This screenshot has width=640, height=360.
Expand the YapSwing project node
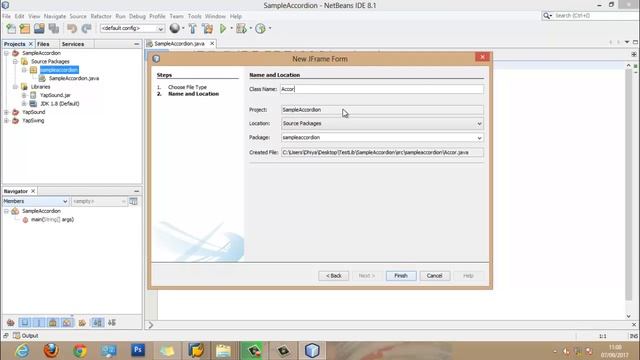pos(7,121)
